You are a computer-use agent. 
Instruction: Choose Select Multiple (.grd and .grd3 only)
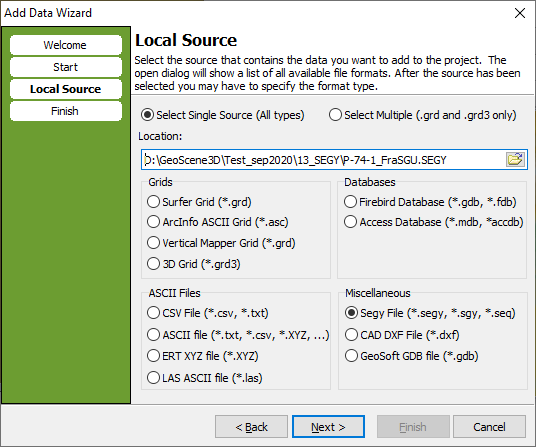[x=423, y=115]
